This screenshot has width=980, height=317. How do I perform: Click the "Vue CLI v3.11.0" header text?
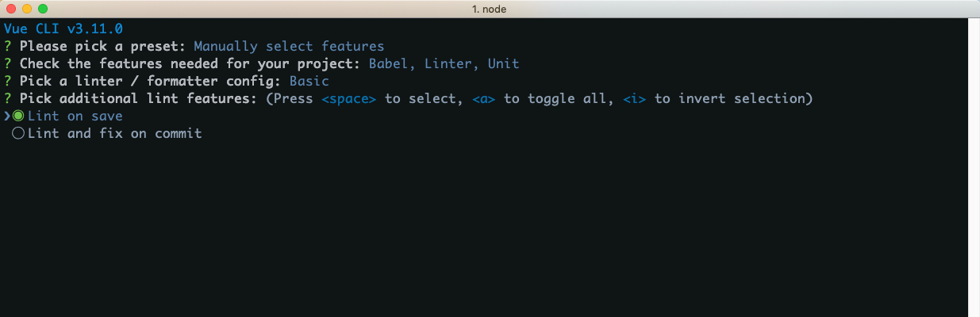[x=63, y=29]
